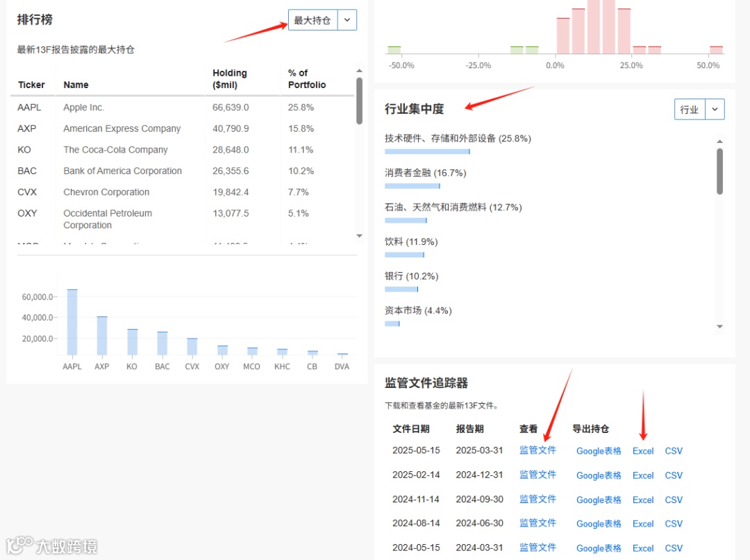Screen dimensions: 750x560
Task: Click the chevron beside 最大持仓
Action: [347, 20]
